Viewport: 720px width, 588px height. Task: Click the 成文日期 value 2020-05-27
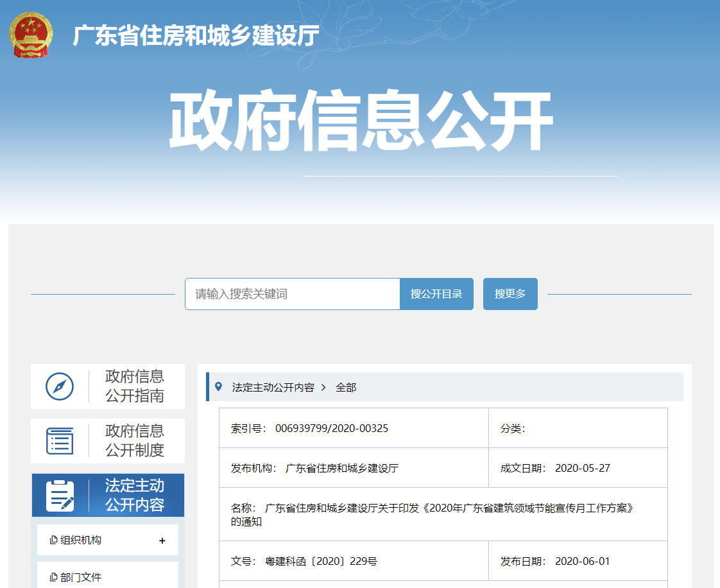[583, 468]
